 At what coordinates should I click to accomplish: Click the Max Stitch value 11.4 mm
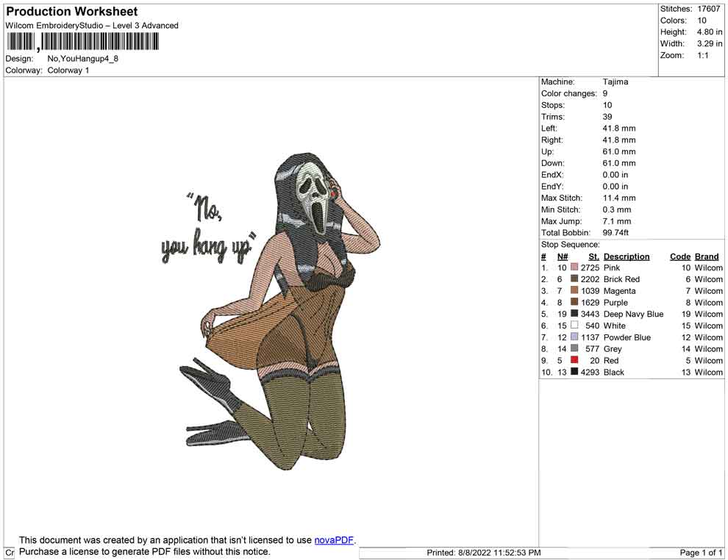pos(619,198)
